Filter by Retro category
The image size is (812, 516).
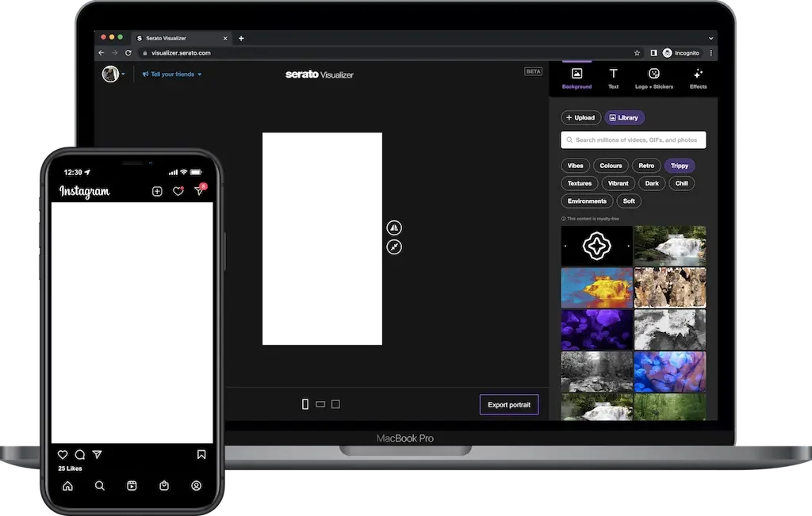pyautogui.click(x=646, y=166)
